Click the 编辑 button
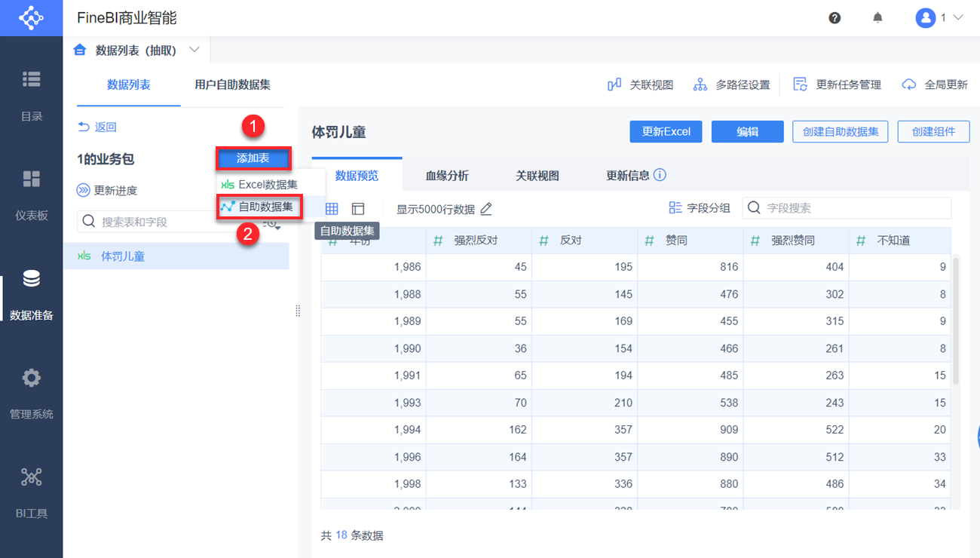 [748, 131]
